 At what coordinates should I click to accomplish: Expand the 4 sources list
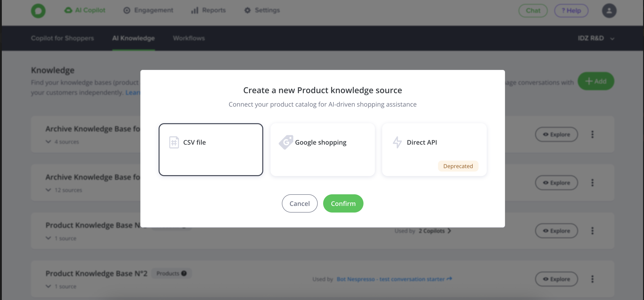(x=62, y=142)
